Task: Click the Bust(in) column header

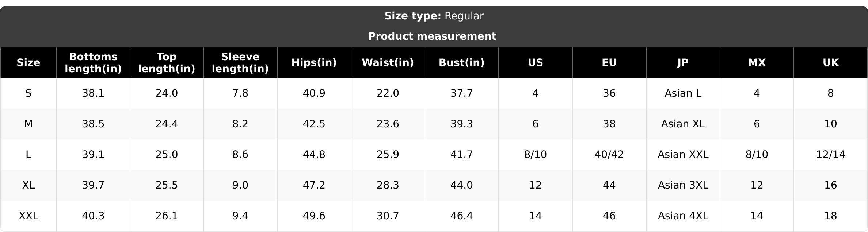Action: click(462, 62)
